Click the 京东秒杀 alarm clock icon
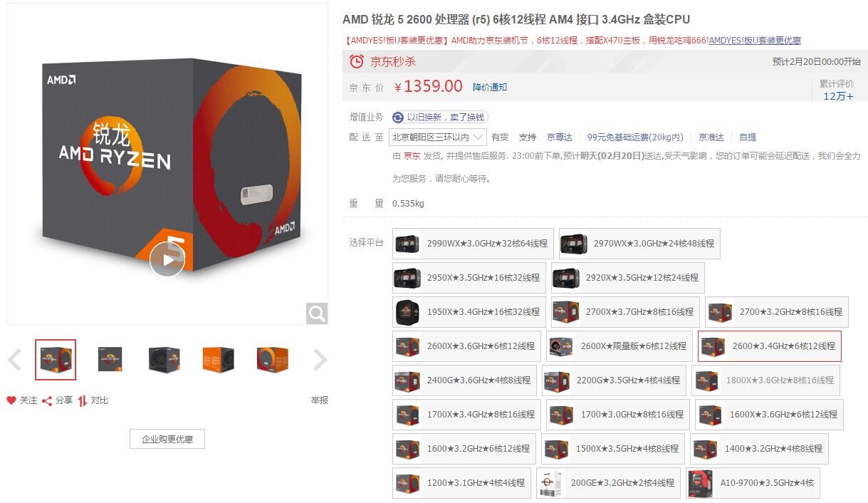Viewport: 868px width, 503px height. point(357,61)
